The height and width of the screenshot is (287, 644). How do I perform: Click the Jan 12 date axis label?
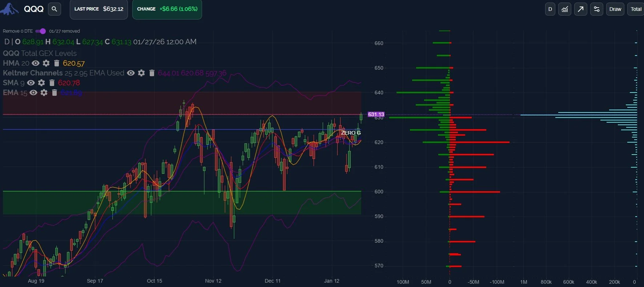[332, 281]
